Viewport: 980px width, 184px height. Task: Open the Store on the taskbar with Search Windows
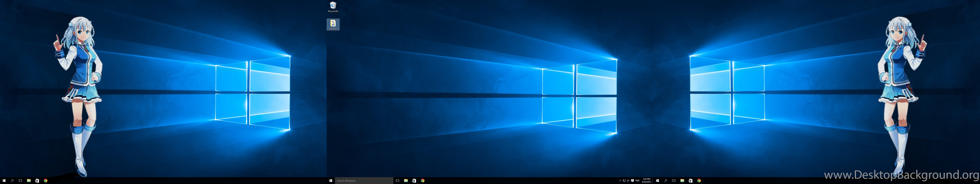pyautogui.click(x=414, y=181)
